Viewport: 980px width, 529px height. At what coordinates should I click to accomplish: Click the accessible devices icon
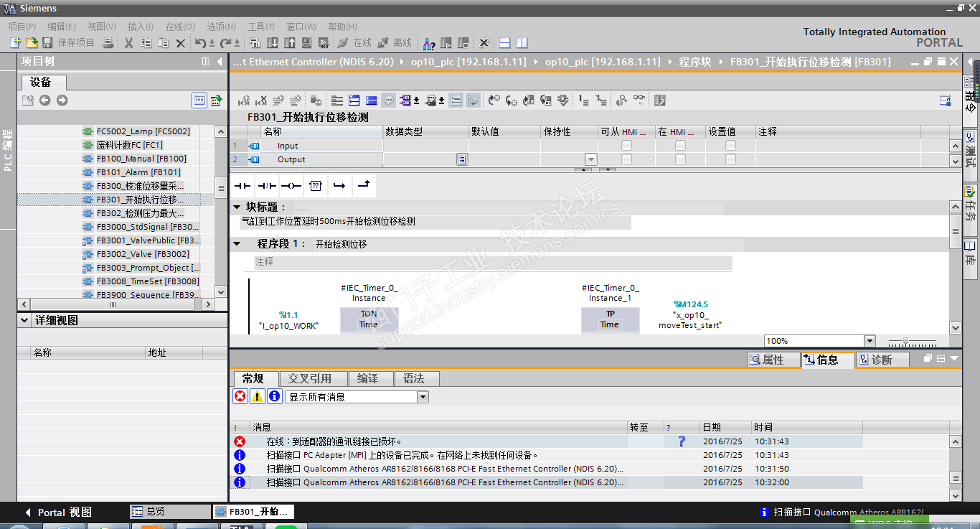[x=429, y=43]
